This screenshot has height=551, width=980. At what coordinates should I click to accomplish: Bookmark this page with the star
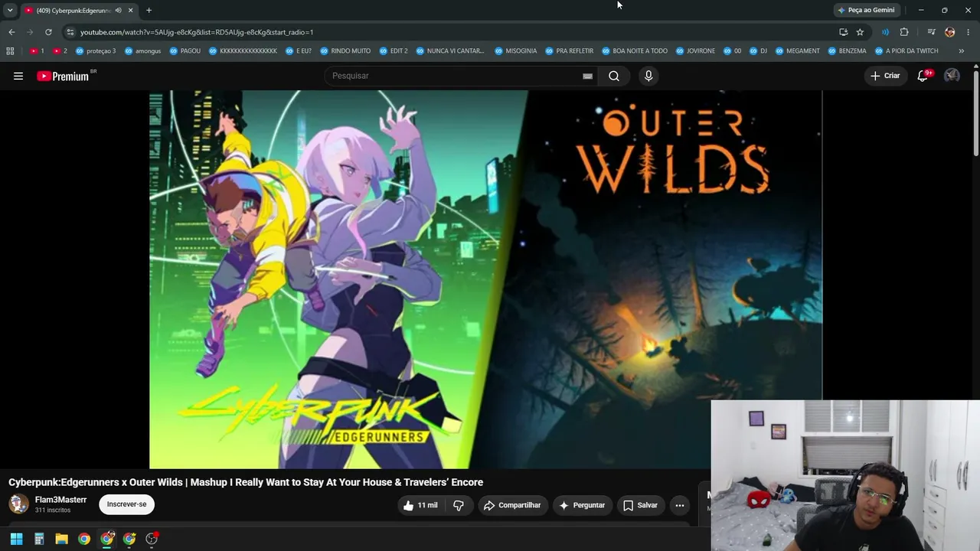(x=860, y=32)
